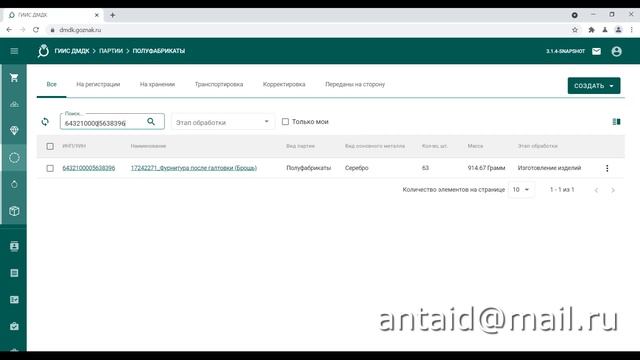
Task: Open the list document sidebar icon
Action: coord(14,273)
